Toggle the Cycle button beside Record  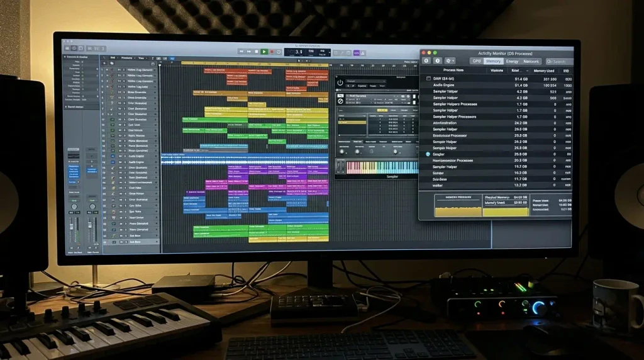click(279, 52)
